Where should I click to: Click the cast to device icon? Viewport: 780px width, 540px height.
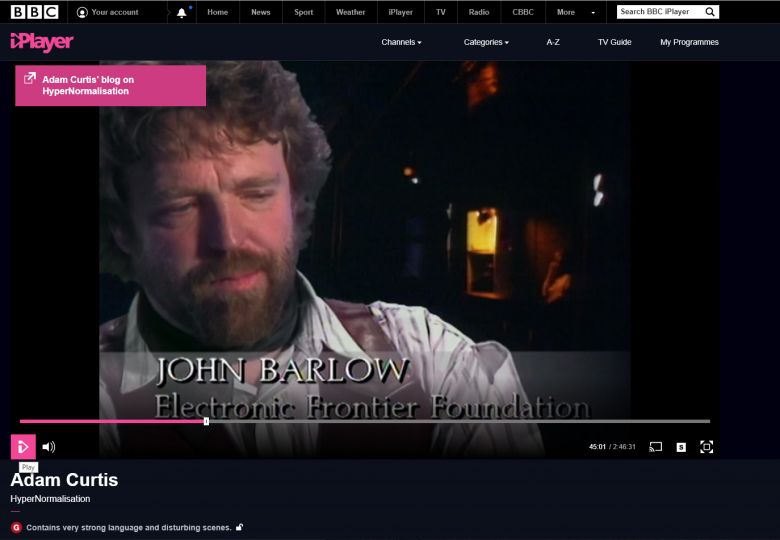pyautogui.click(x=656, y=447)
